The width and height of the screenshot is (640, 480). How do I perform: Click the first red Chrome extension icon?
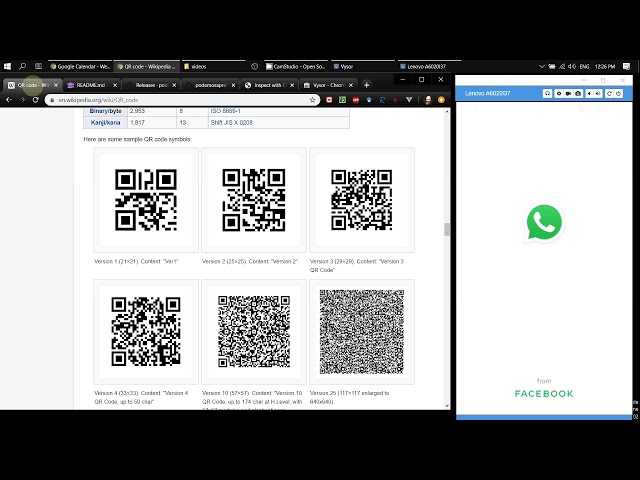[329, 100]
